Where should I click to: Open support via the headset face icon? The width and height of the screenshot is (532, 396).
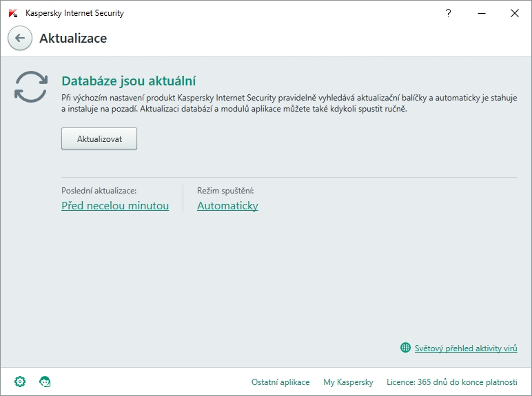pyautogui.click(x=45, y=382)
